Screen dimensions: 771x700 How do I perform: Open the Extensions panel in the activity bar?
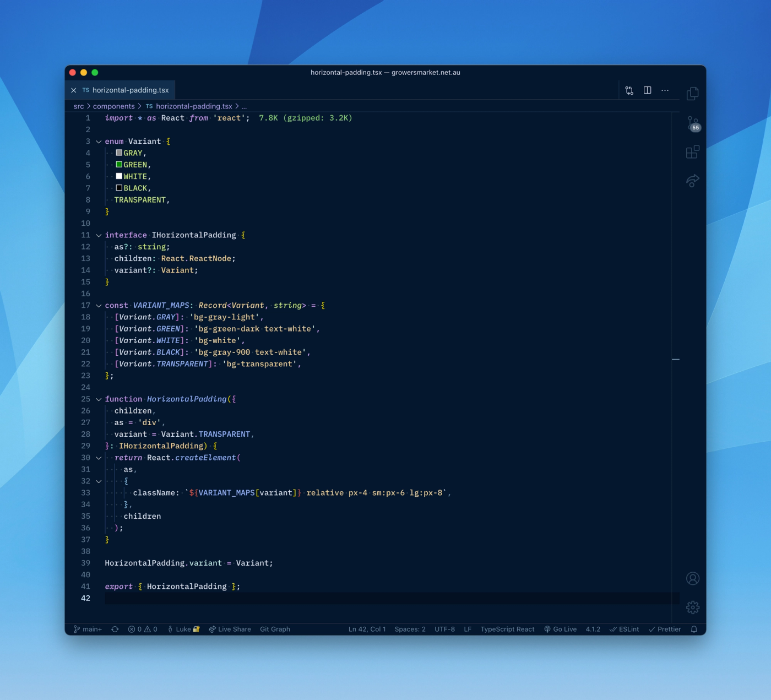692,152
